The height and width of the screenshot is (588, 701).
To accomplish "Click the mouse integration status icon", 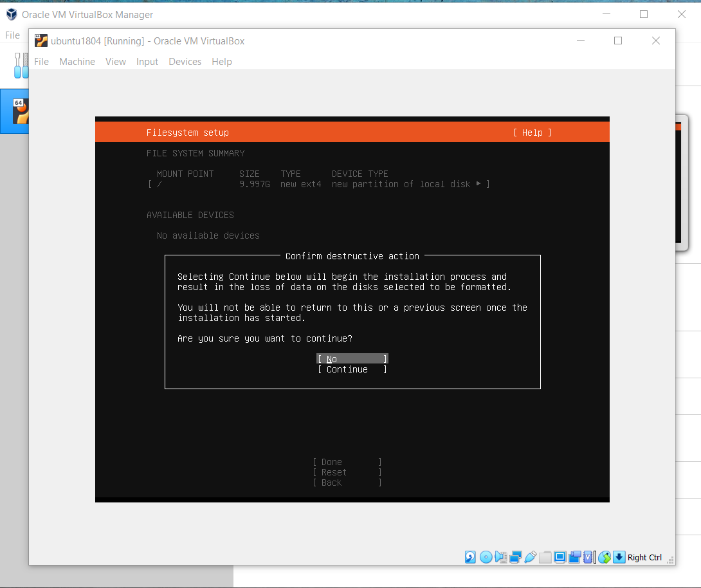I will coord(605,557).
